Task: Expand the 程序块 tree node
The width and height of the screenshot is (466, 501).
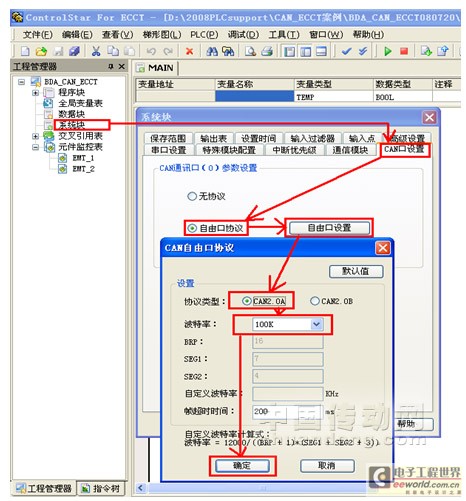Action: [35, 92]
